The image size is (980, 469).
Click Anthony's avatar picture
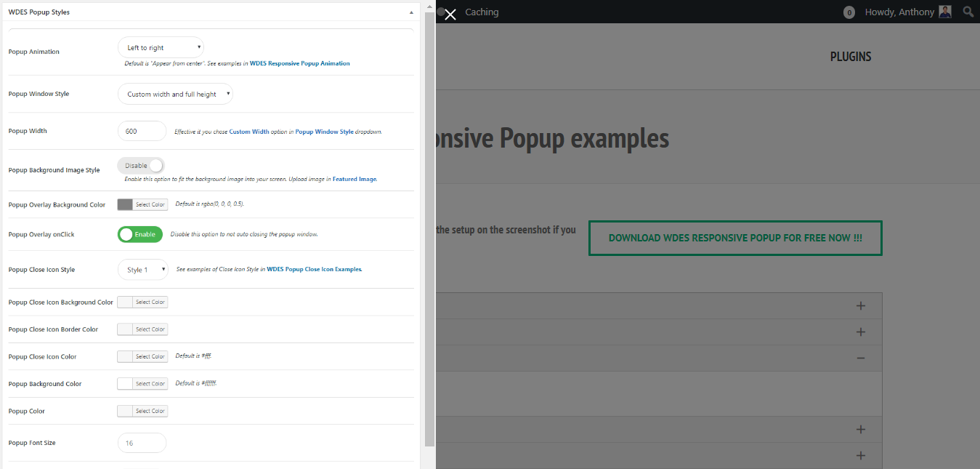click(x=944, y=12)
